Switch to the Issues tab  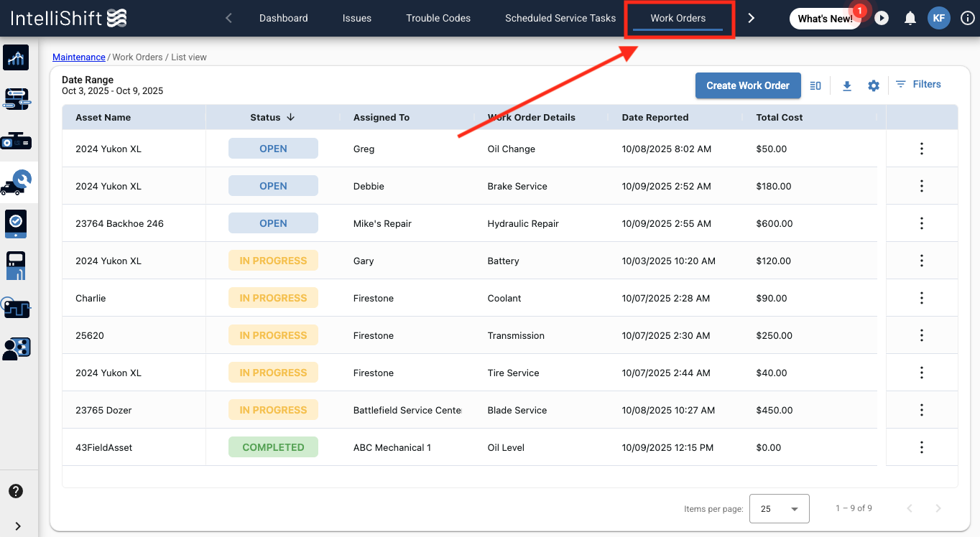[x=357, y=18]
